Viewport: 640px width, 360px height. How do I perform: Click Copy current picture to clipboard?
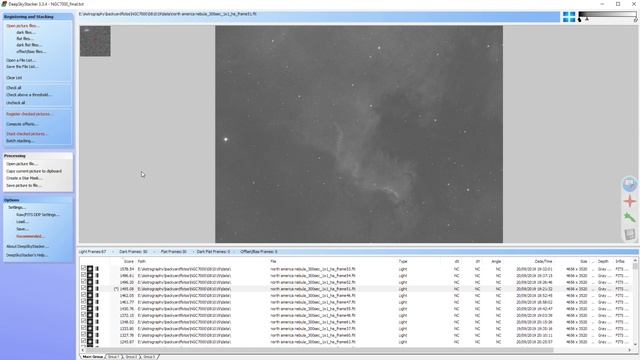point(34,171)
